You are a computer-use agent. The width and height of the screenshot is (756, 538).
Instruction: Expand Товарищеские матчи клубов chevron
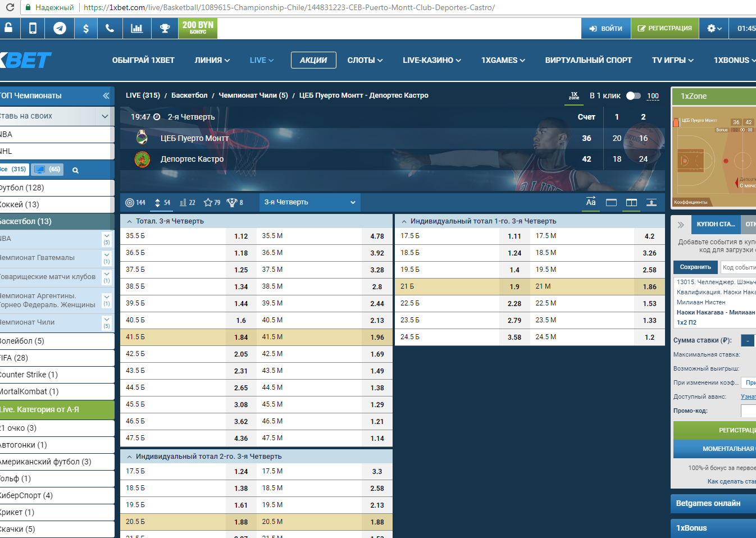(x=106, y=277)
